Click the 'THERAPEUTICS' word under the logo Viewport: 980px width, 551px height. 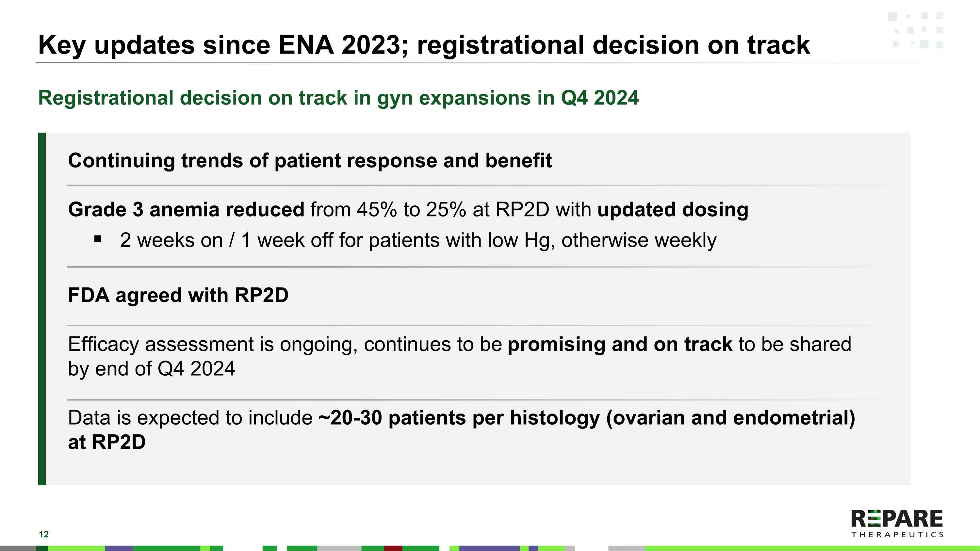click(x=897, y=535)
